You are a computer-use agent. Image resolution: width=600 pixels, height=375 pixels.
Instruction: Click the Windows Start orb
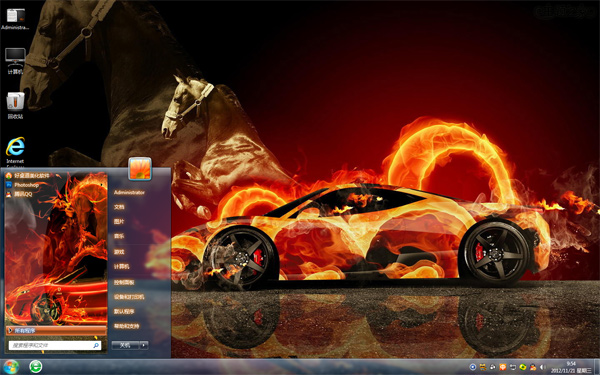point(10,367)
